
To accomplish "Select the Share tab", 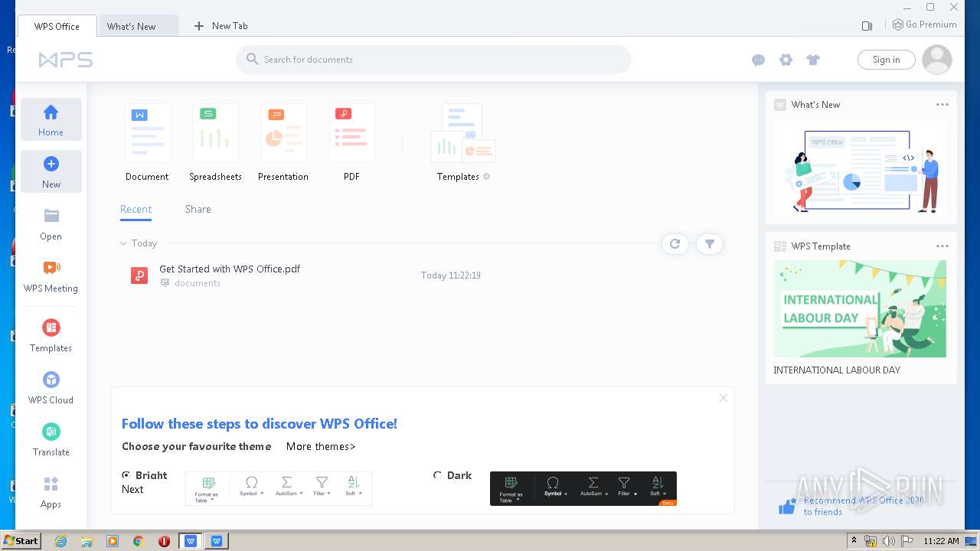I will click(198, 209).
